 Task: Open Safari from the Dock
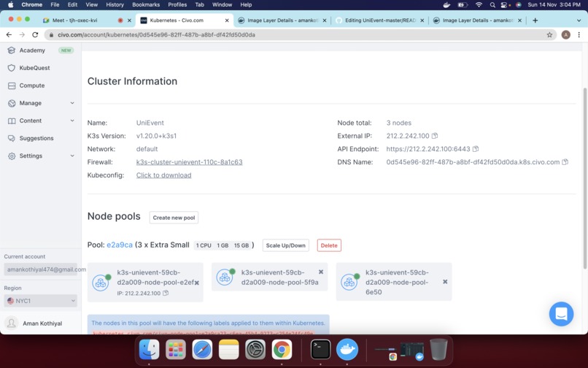pyautogui.click(x=202, y=349)
